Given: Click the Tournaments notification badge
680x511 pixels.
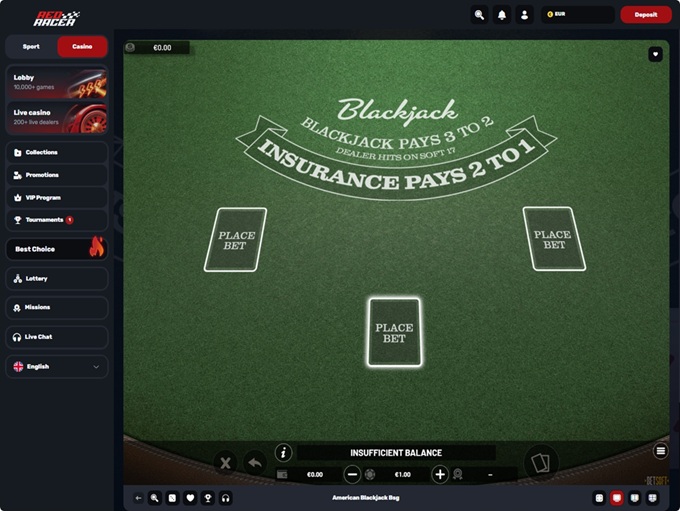Looking at the screenshot, I should [69, 220].
